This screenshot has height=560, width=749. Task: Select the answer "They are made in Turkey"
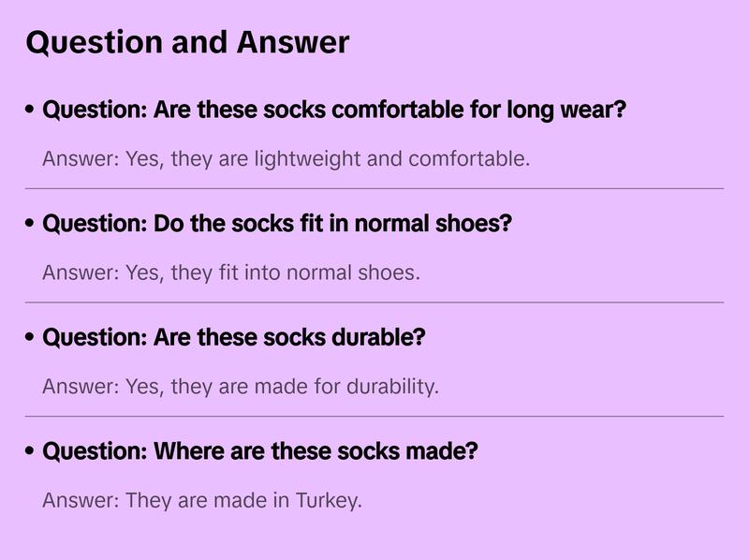(201, 500)
